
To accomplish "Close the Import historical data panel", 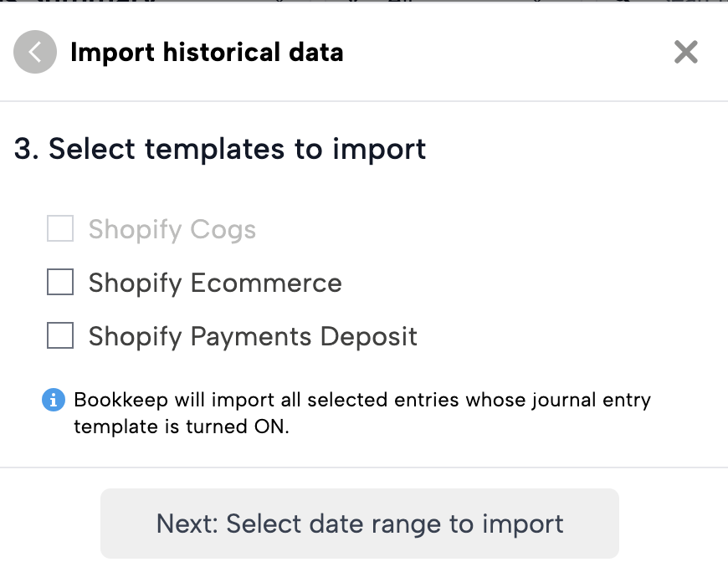I will (x=686, y=53).
